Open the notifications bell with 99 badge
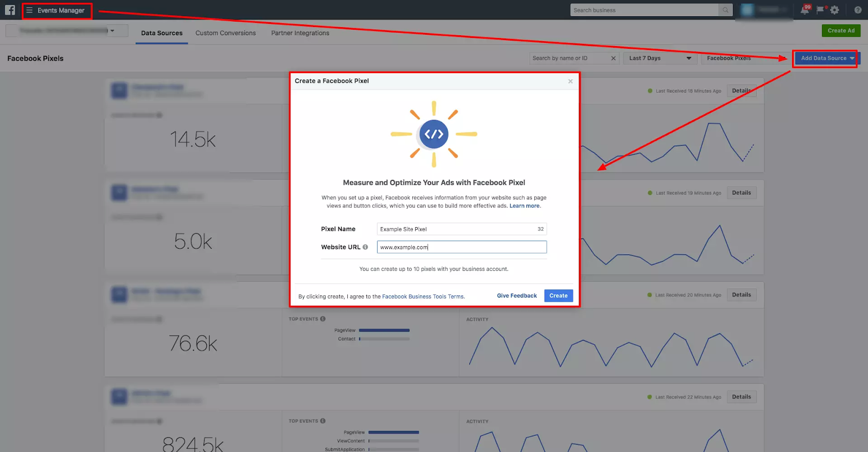This screenshot has width=868, height=452. coord(805,10)
